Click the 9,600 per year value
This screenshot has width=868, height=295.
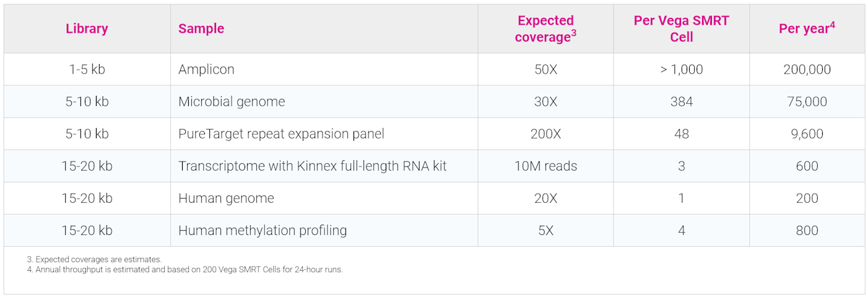click(807, 134)
